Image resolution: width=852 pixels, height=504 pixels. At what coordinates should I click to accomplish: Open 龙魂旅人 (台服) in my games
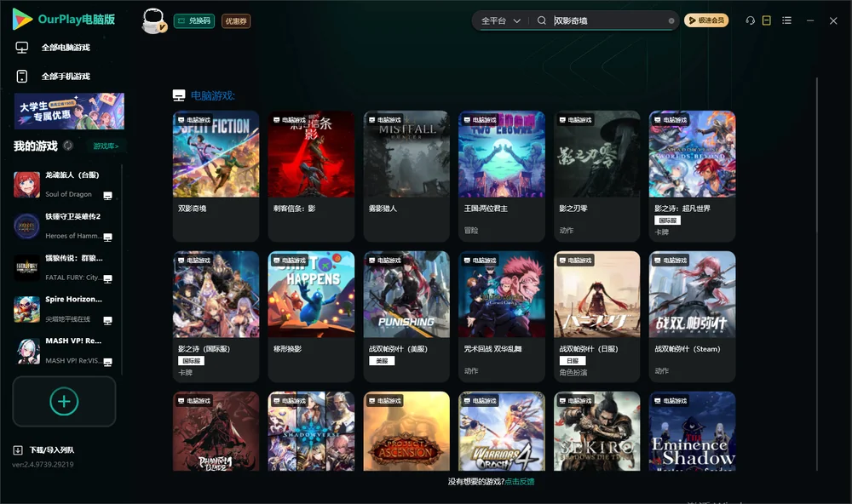[x=63, y=185]
